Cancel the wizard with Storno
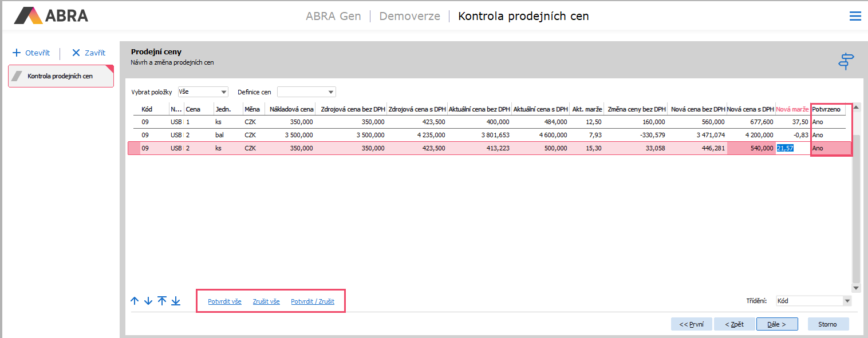This screenshot has height=338, width=868. point(827,324)
